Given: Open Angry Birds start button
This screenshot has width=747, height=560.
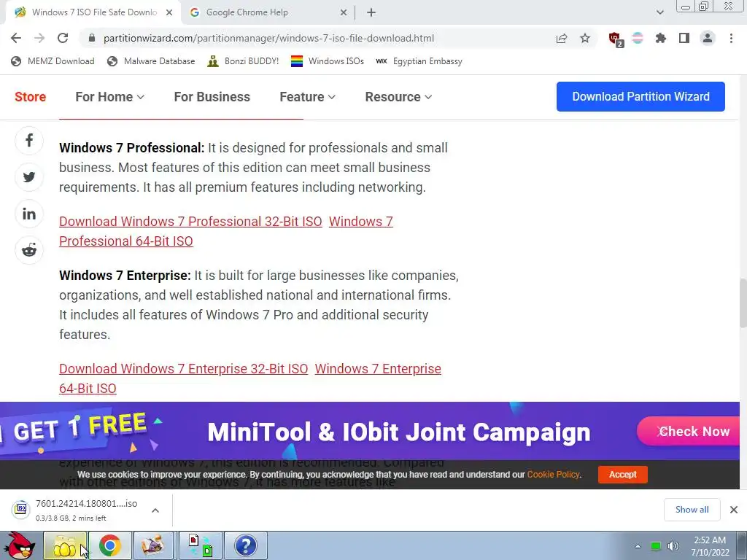Looking at the screenshot, I should click(x=20, y=545).
